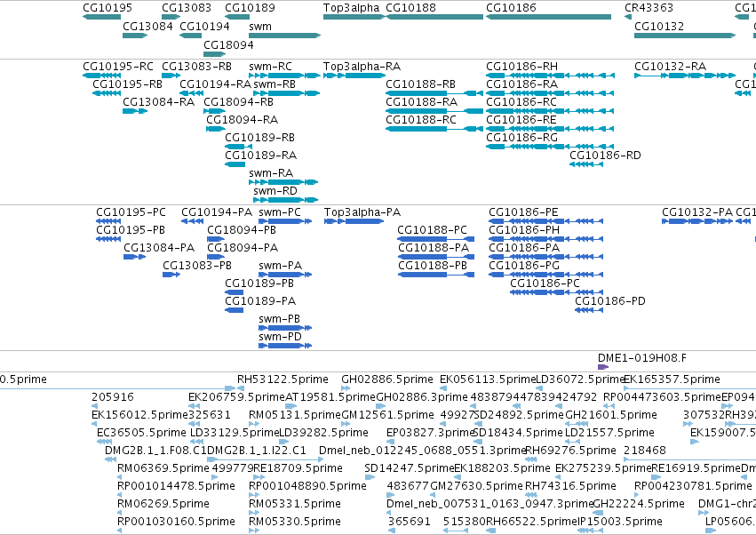Click the CG10188 gene label
Image resolution: width=756 pixels, height=535 pixels.
coord(410,8)
